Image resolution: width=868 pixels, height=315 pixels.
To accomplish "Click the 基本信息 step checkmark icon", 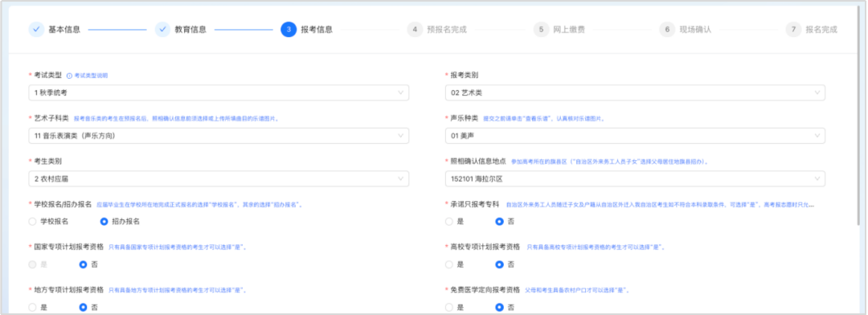I will (36, 30).
